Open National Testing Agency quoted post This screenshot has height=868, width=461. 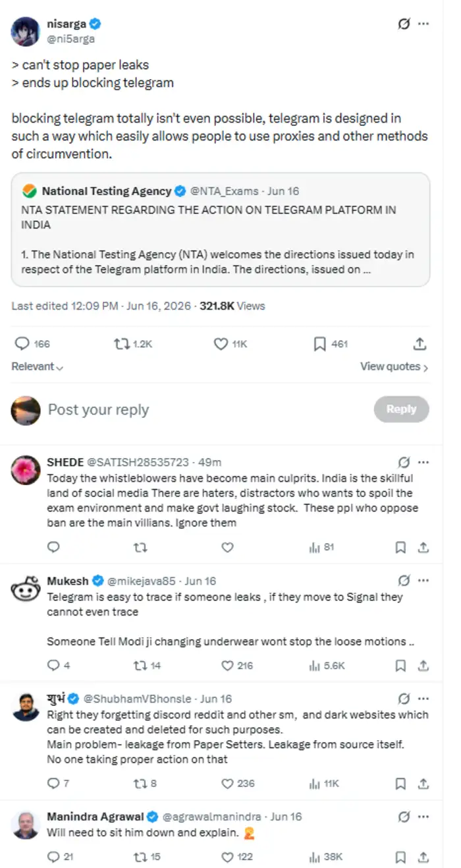point(221,229)
